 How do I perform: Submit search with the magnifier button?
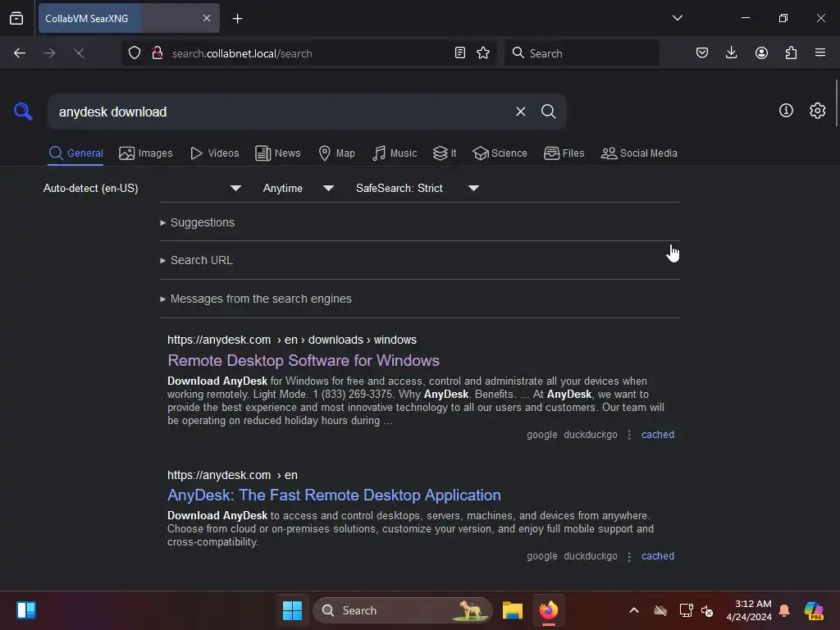[548, 112]
